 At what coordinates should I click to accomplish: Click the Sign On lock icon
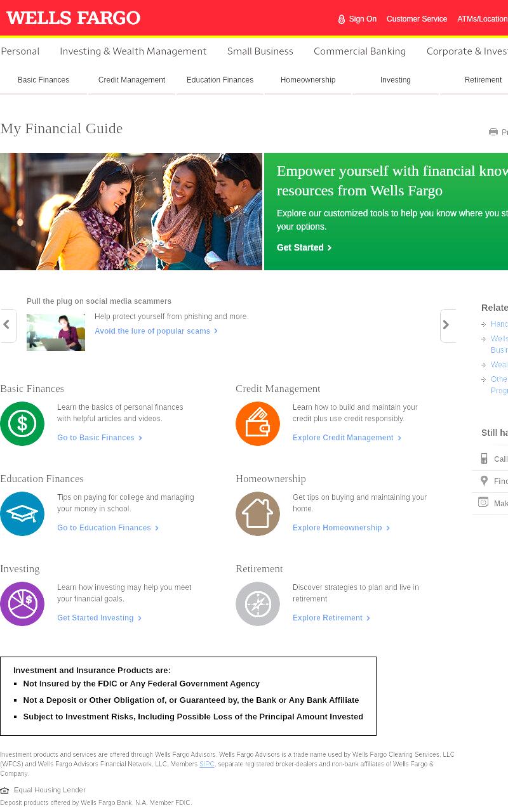point(342,19)
